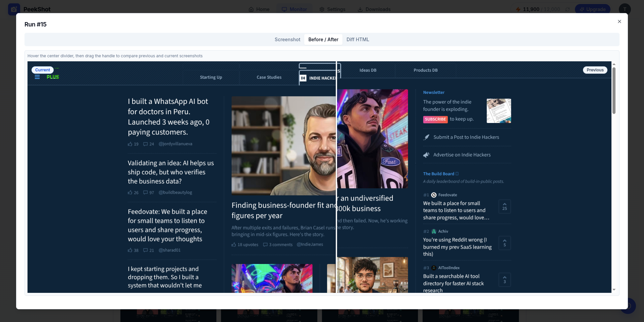The height and width of the screenshot is (322, 644).
Task: Click the Feedovate product icon in Build Board
Action: (434, 195)
